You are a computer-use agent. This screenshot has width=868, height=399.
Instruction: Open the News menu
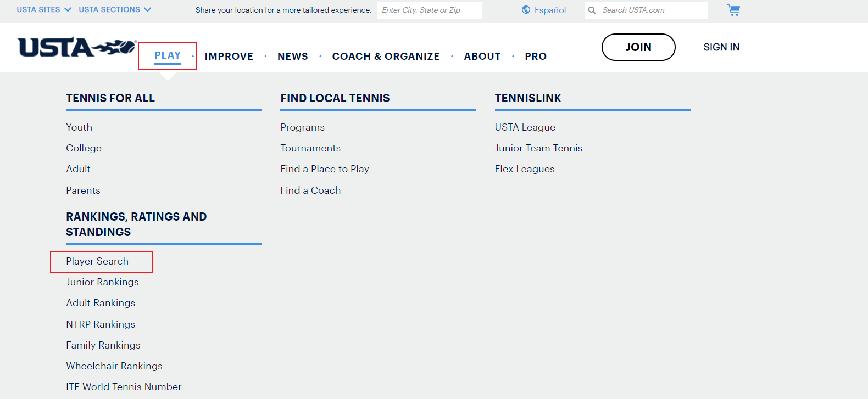point(293,57)
